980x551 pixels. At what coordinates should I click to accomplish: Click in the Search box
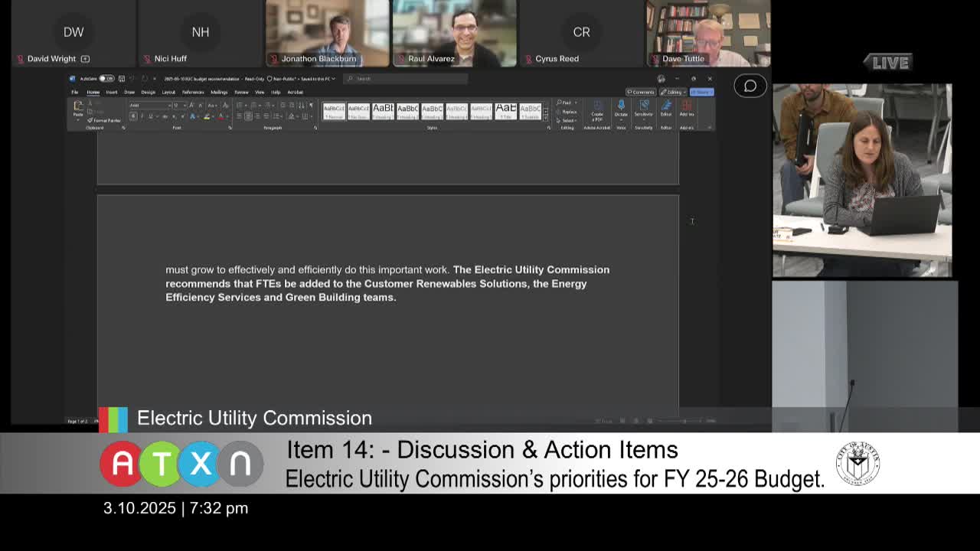[406, 79]
